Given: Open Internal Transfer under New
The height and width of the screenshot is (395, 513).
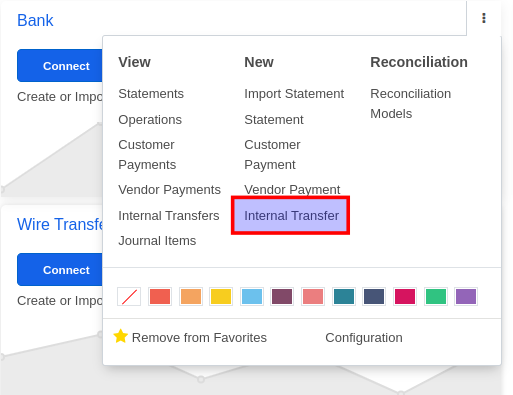Looking at the screenshot, I should point(291,215).
